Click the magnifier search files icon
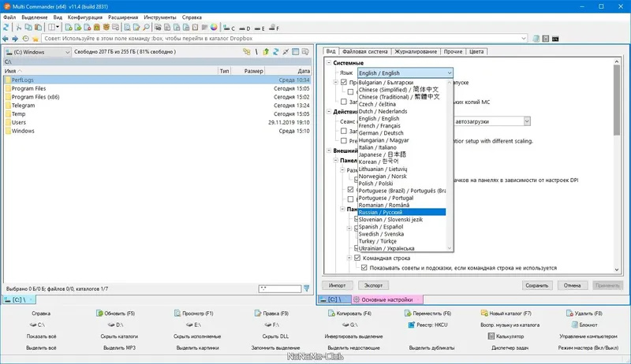The height and width of the screenshot is (364, 631). tap(146, 28)
